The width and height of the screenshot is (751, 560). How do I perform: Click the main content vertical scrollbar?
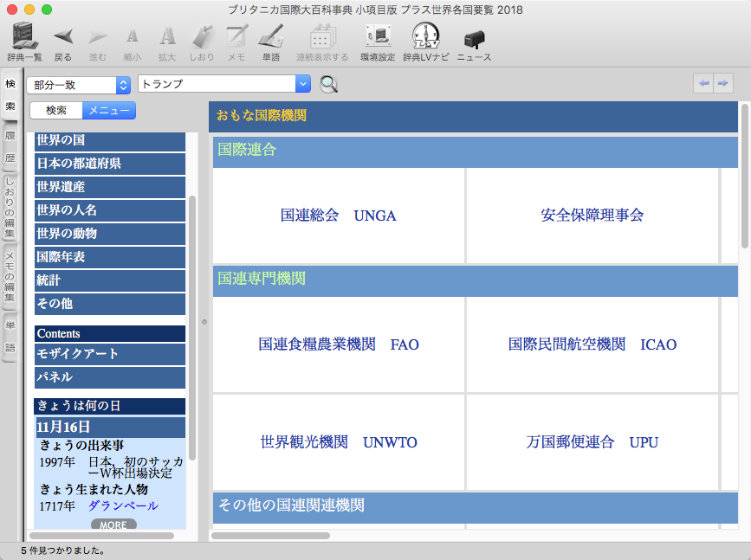745,177
